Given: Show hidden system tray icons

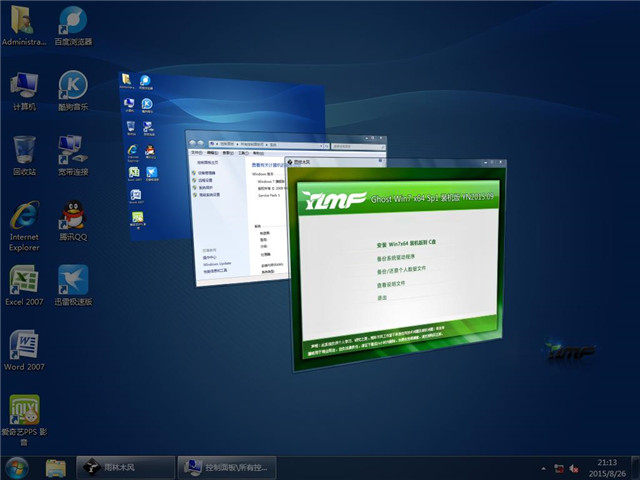Looking at the screenshot, I should (545, 467).
